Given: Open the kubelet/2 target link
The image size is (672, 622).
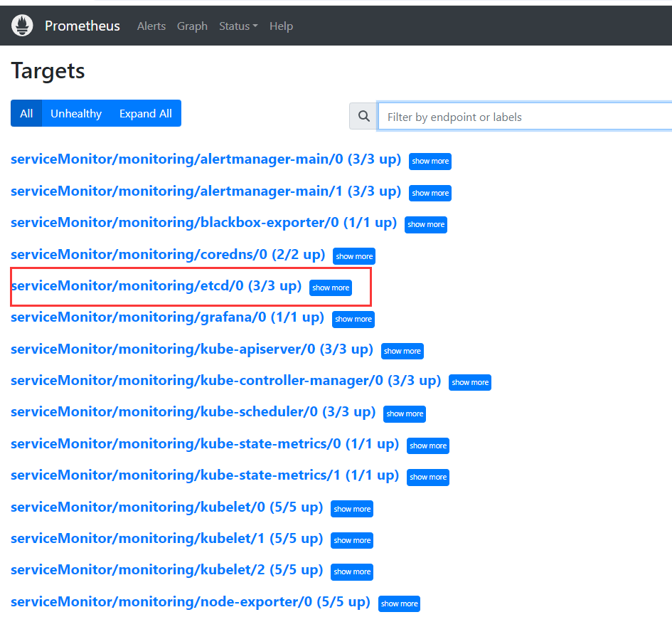Looking at the screenshot, I should pos(166,570).
